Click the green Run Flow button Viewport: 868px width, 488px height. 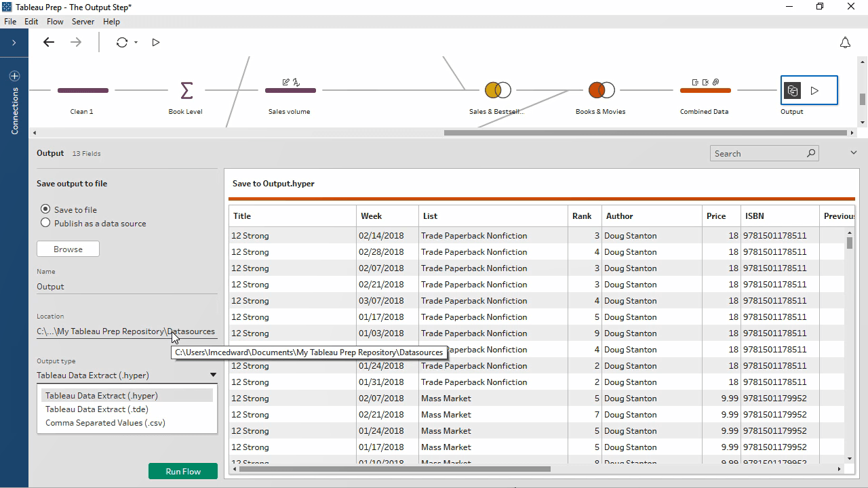(183, 471)
